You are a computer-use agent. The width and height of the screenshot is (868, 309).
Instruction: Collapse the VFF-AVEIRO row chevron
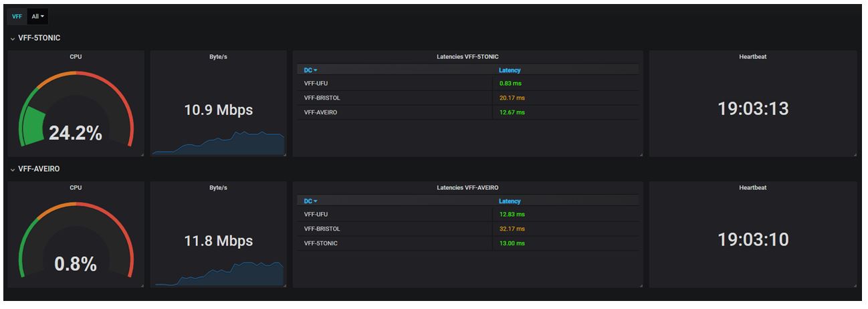[13, 169]
